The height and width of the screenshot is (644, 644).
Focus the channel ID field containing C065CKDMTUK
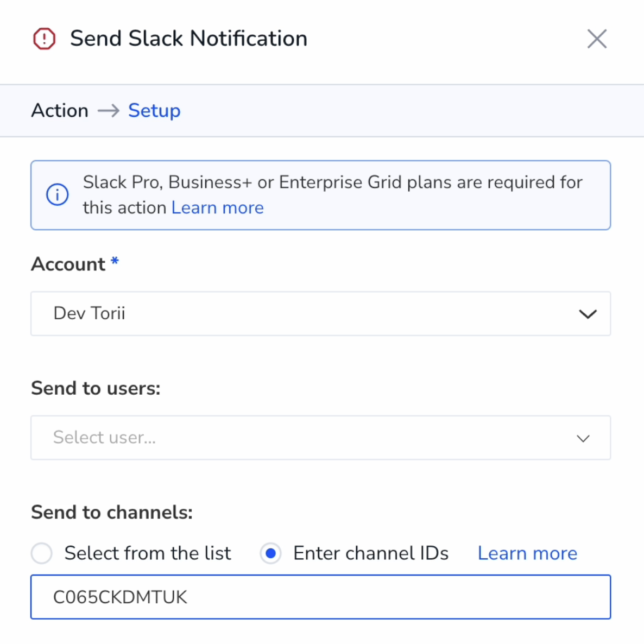coord(320,597)
